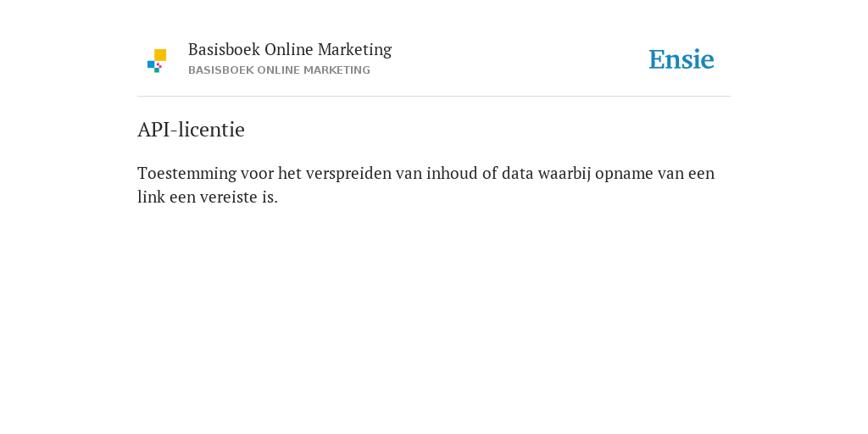Viewport: 868px width, 434px height.
Task: Click the teal square in the logo
Action: [157, 70]
